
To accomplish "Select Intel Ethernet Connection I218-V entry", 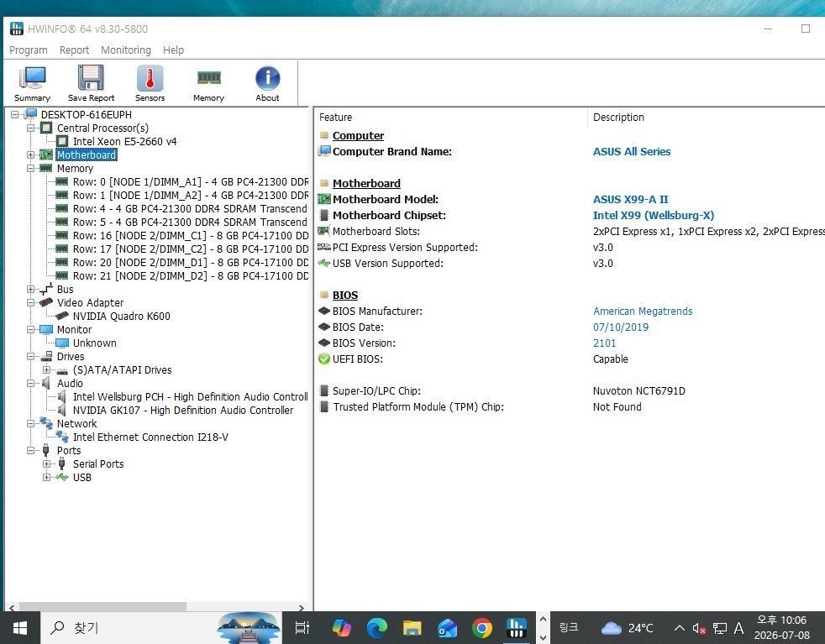I will coord(150,437).
